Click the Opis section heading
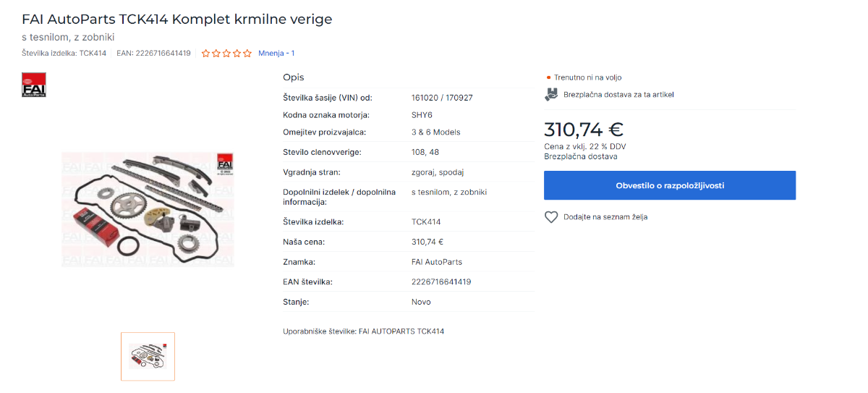Viewport: 868px width, 393px height. pyautogui.click(x=294, y=77)
